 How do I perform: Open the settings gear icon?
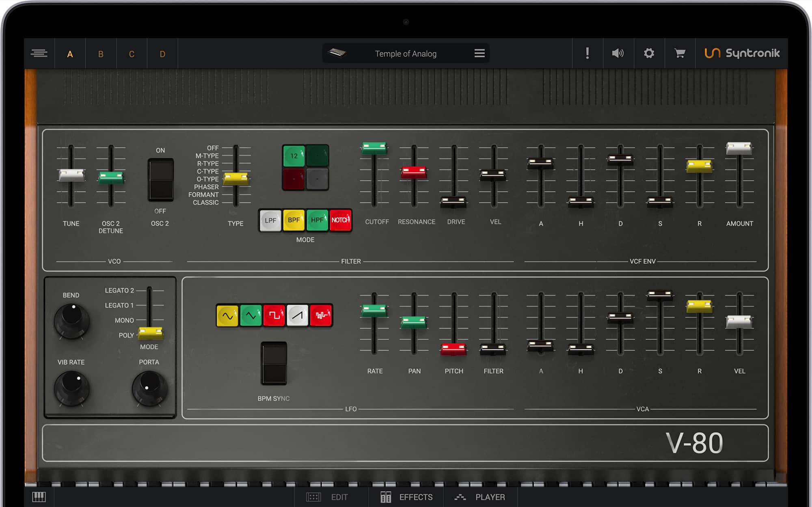[x=649, y=53]
